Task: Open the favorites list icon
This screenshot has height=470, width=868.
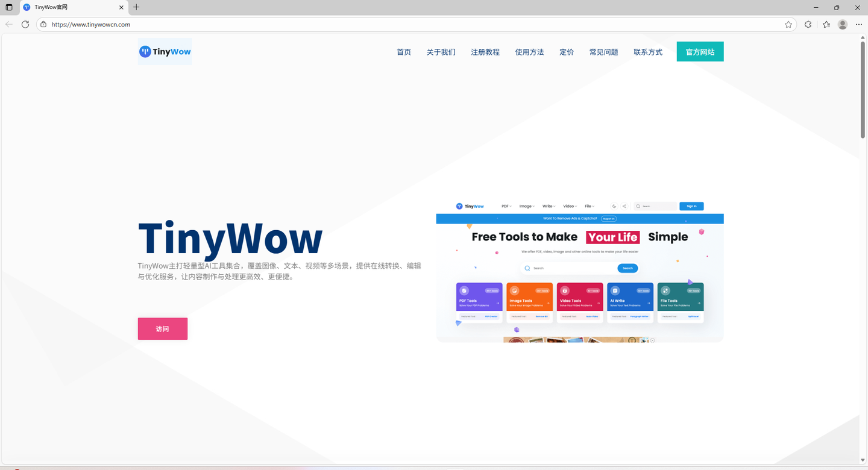Action: [826, 25]
